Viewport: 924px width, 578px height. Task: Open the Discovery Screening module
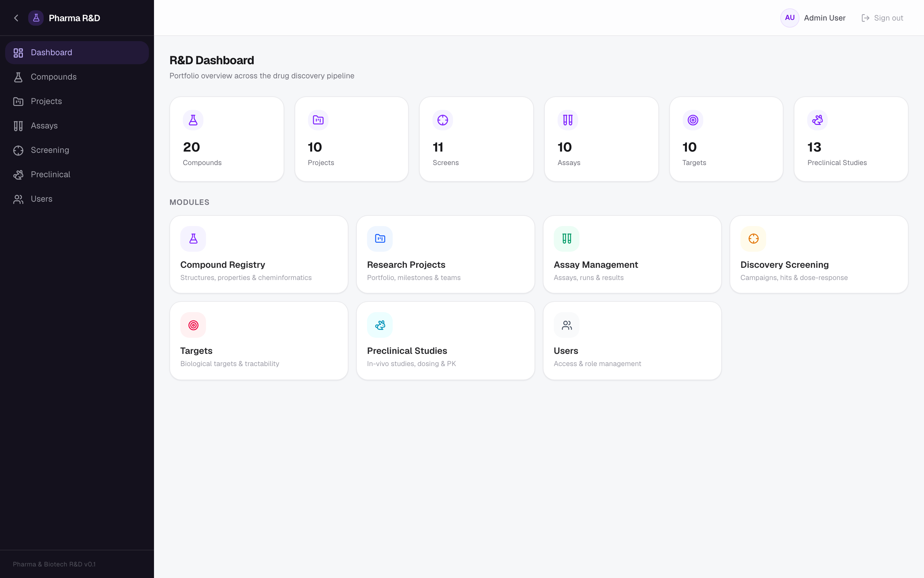tap(819, 255)
